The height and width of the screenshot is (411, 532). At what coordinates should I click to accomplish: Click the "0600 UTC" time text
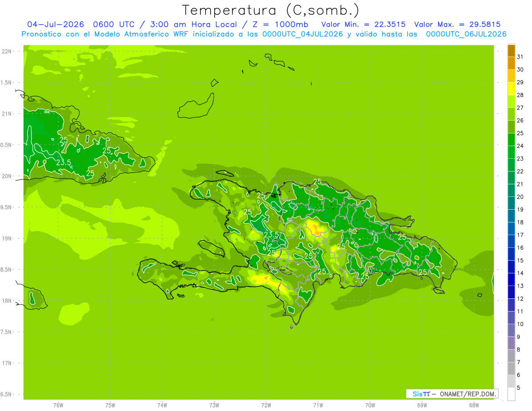[114, 24]
